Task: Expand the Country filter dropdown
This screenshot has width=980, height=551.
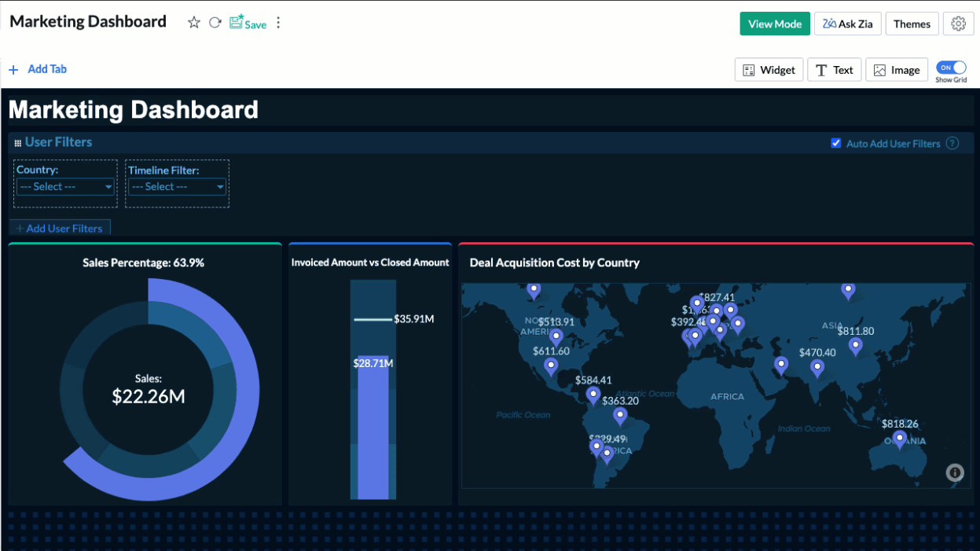Action: tap(66, 186)
